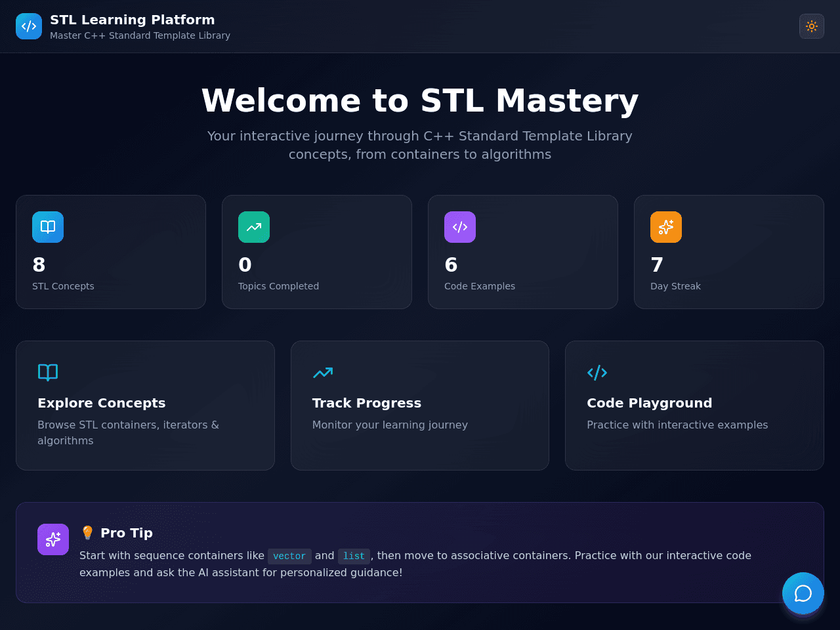Click the trend arrow icon in Track Progress

click(323, 373)
